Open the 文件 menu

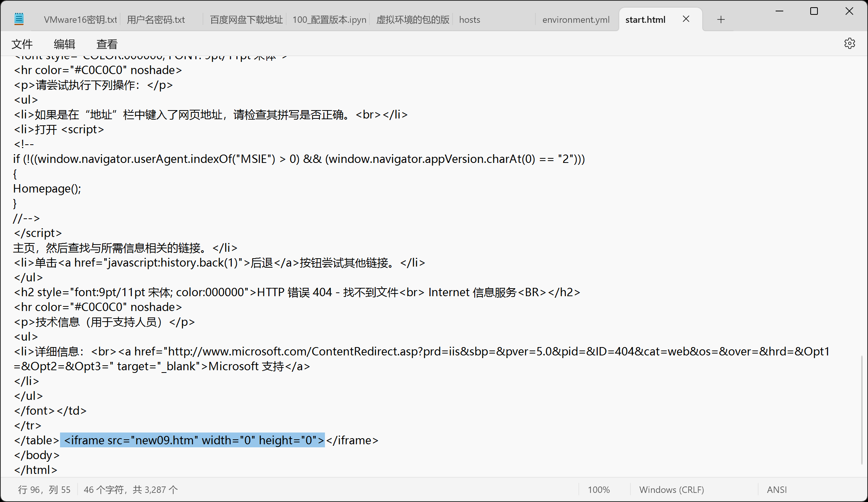pos(22,44)
